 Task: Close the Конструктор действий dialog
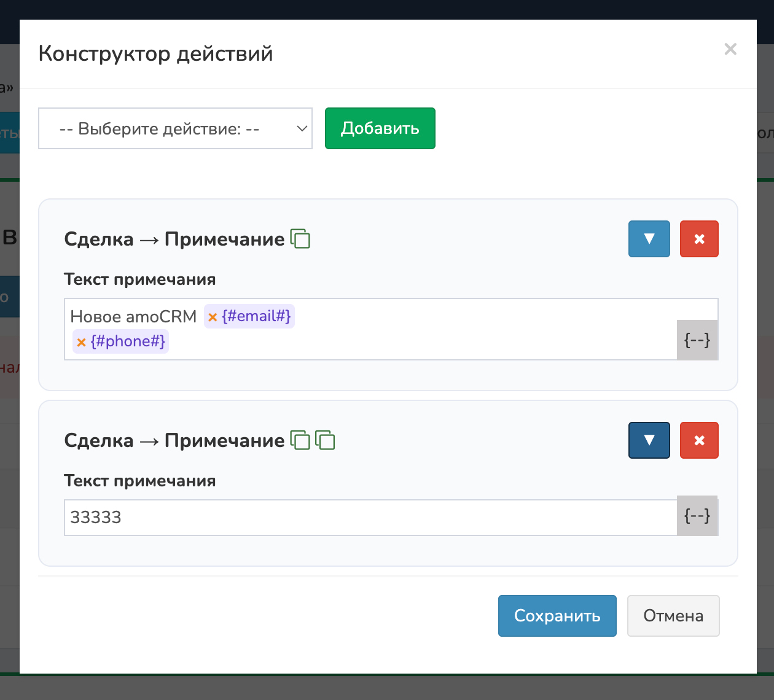(x=730, y=49)
